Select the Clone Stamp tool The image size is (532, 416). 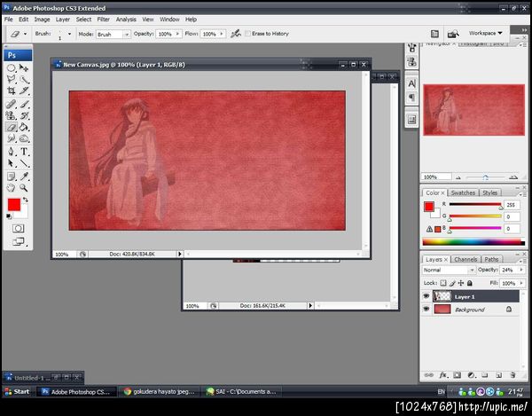[x=12, y=115]
